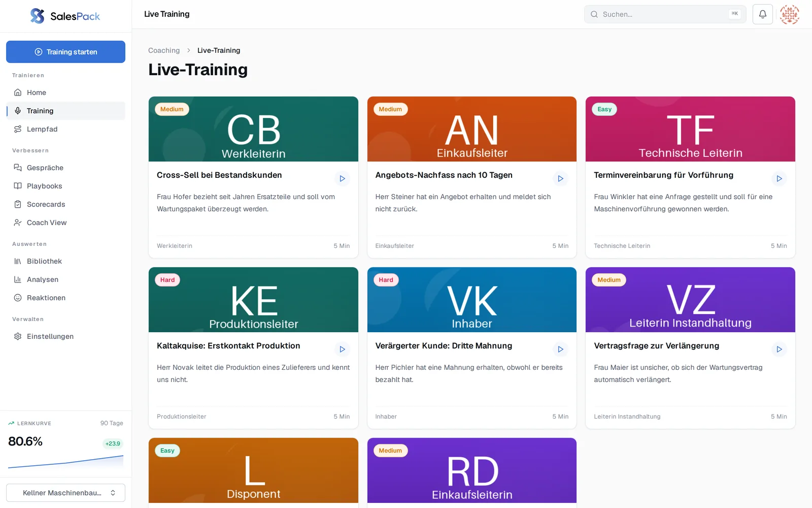The width and height of the screenshot is (812, 508).
Task: Go to Home in sidebar
Action: pyautogui.click(x=65, y=92)
